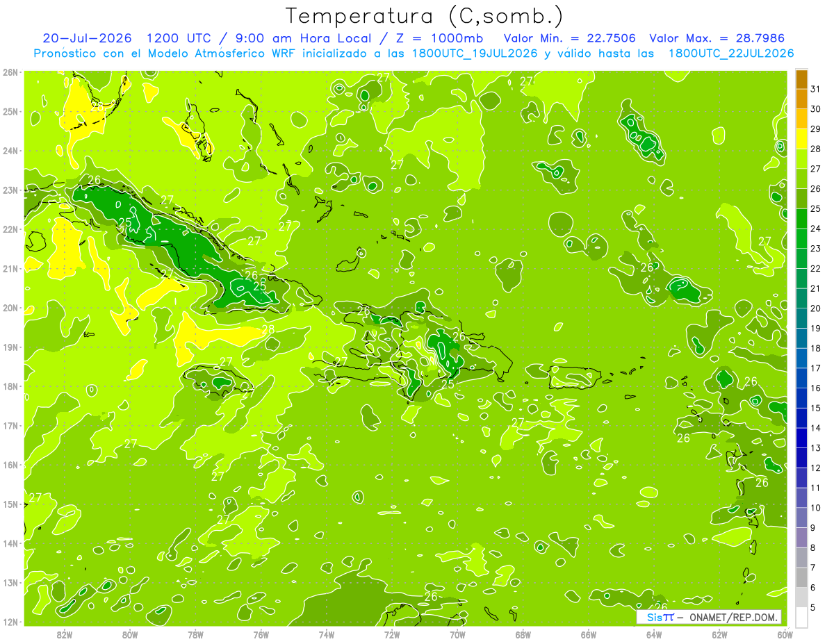Click the orange colorbar swatch between 30 and 31
The height and width of the screenshot is (644, 834).
coord(801,99)
